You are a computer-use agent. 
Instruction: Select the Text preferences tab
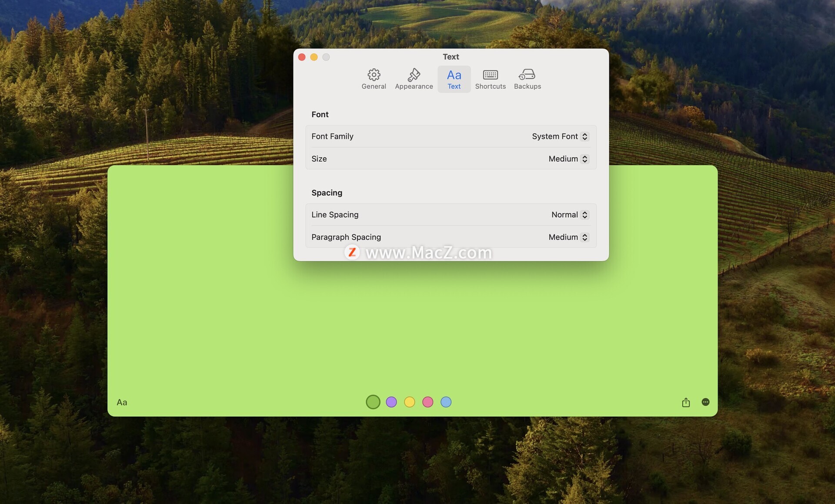[x=454, y=79]
